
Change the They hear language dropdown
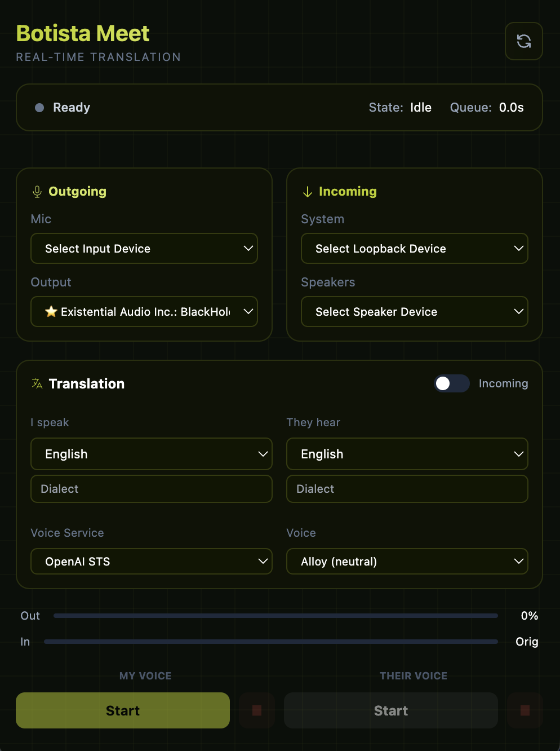point(407,454)
